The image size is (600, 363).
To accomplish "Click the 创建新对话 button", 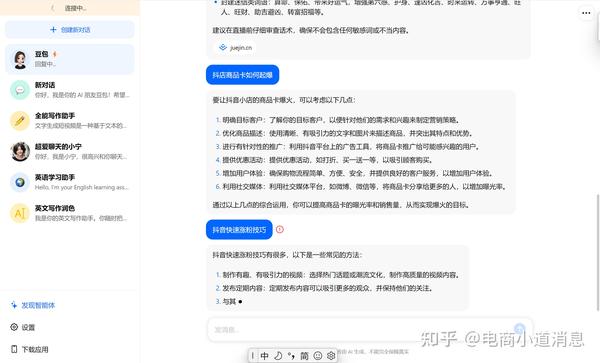I will point(70,29).
